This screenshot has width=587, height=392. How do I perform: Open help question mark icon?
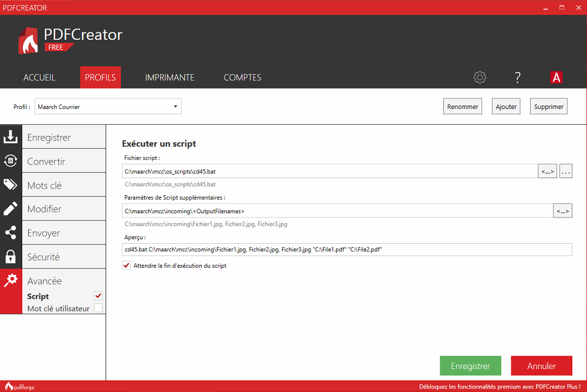pyautogui.click(x=517, y=77)
